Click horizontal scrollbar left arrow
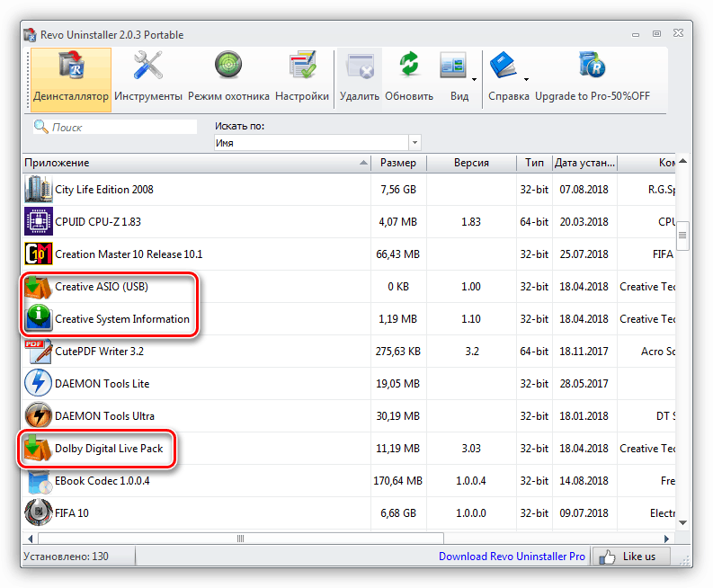 pyautogui.click(x=30, y=539)
